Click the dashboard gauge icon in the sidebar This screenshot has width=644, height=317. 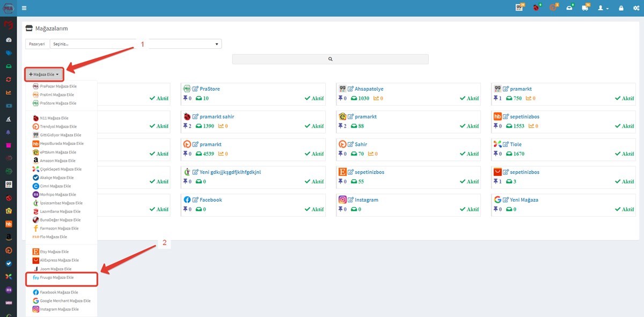tap(9, 40)
